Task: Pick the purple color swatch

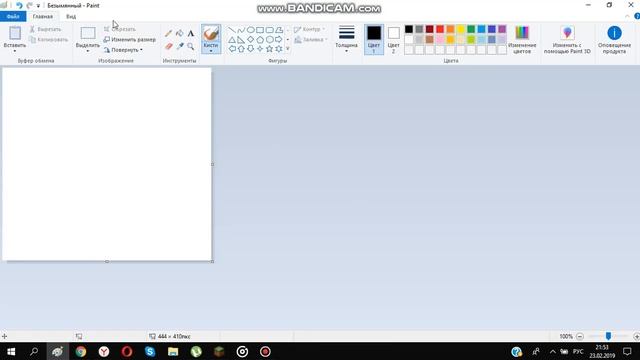Action: [x=502, y=29]
